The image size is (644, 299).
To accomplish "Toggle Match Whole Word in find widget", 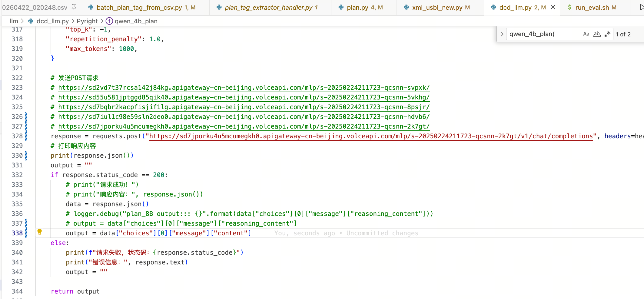I will [x=597, y=34].
